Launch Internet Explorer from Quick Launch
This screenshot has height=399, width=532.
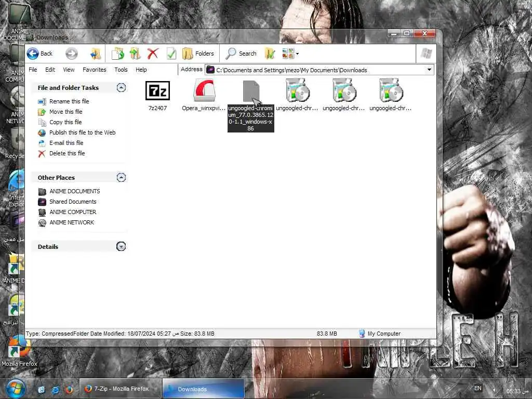point(55,390)
